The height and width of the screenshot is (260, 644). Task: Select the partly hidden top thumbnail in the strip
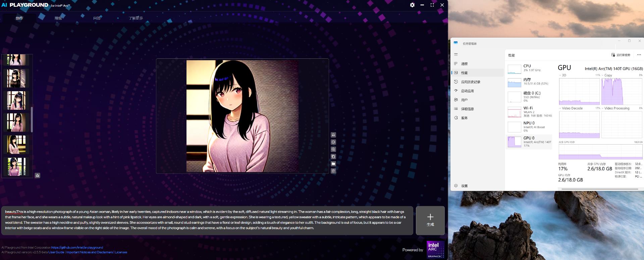pyautogui.click(x=16, y=60)
